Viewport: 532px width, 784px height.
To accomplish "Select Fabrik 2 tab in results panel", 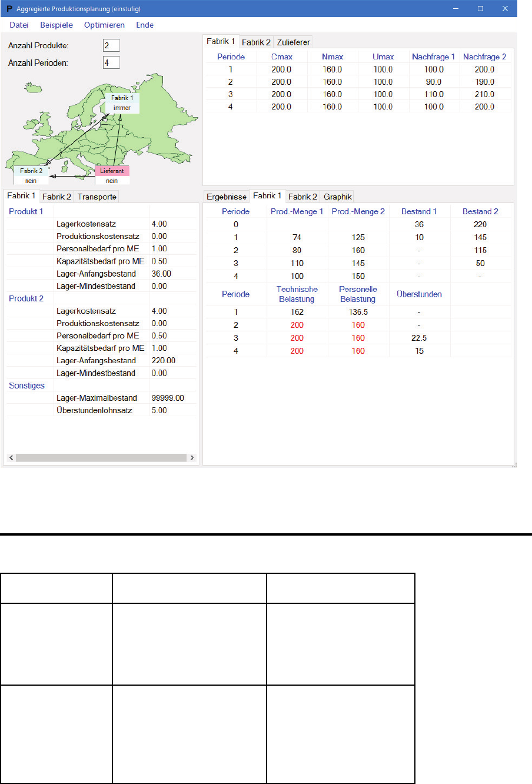I will pos(302,197).
